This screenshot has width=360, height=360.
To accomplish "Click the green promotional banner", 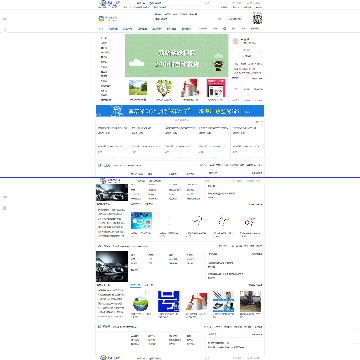I will click(177, 56).
